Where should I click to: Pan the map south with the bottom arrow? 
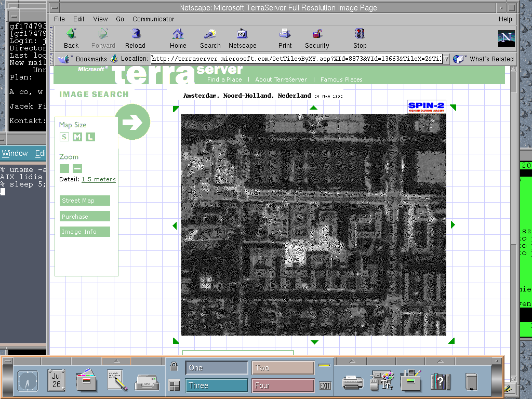(x=314, y=342)
